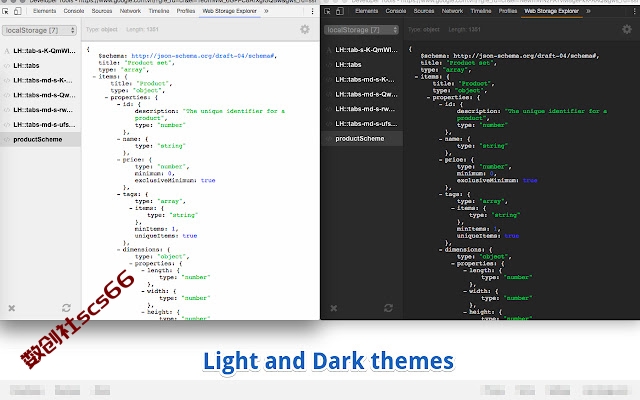Select productScheme key in dark window
Screen dimensions: 640x400
362,138
